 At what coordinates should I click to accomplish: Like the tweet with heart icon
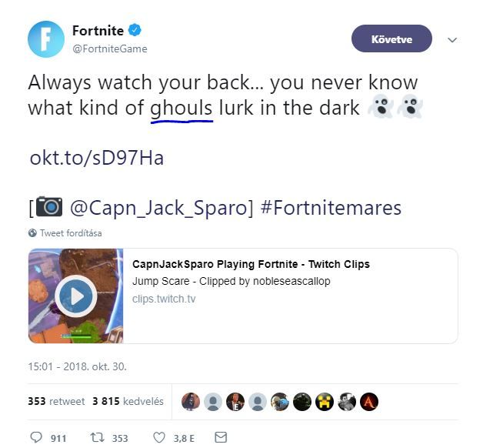pyautogui.click(x=159, y=437)
